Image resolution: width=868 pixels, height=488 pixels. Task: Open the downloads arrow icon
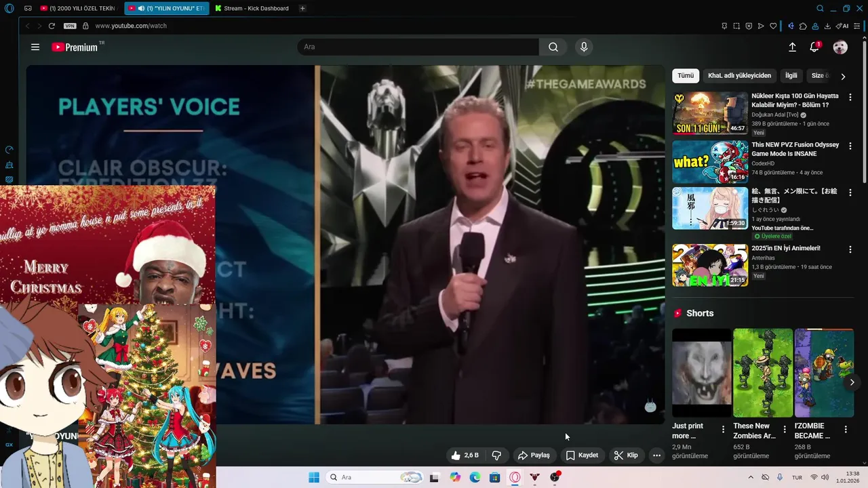[827, 26]
